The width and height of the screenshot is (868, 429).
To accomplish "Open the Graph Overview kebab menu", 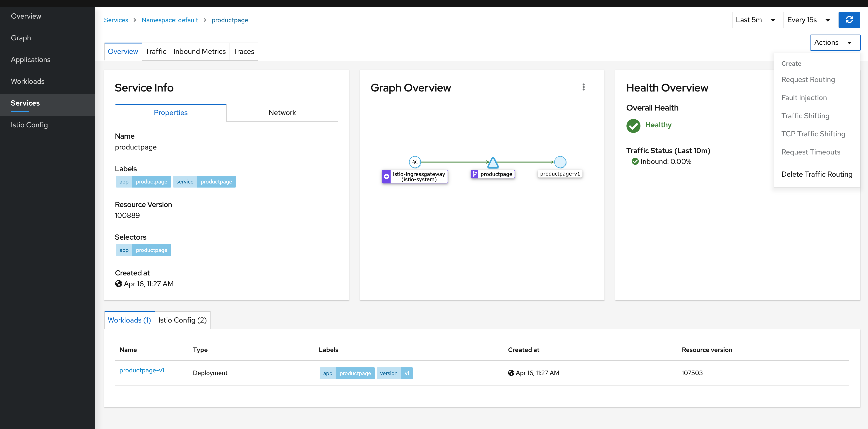I will coord(583,87).
